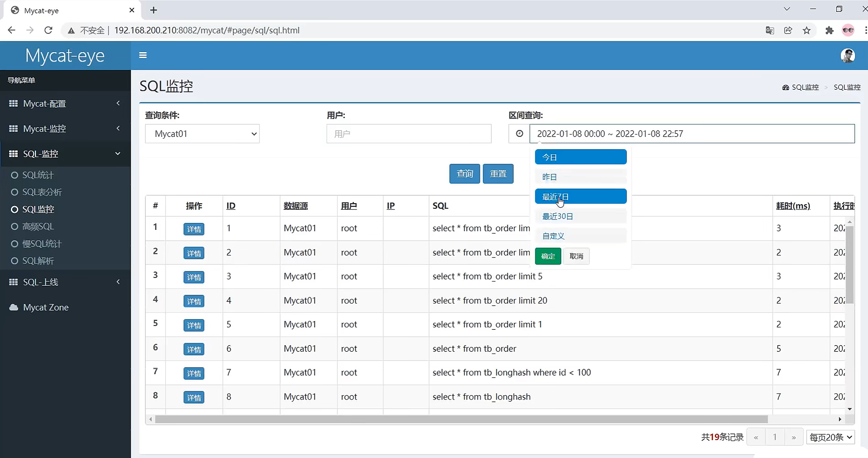Screen dimensions: 868x458
Task: Select SQL监控 sidebar item
Action: click(x=38, y=209)
